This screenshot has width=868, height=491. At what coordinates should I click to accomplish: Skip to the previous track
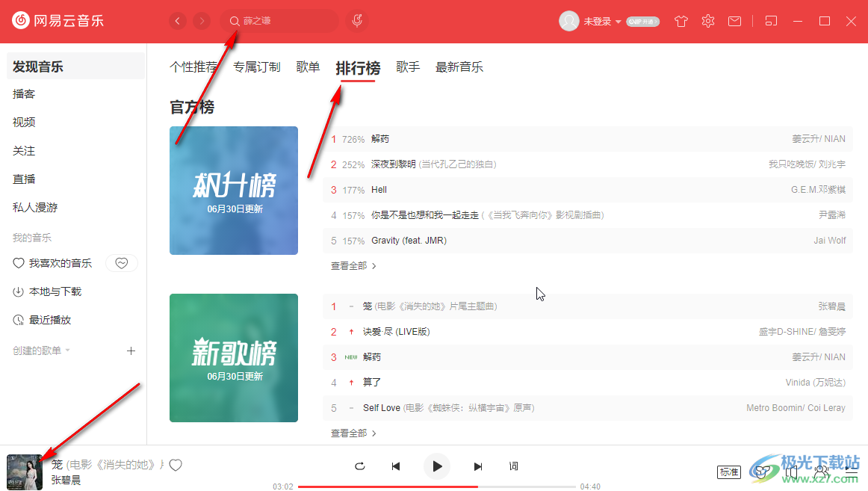click(x=396, y=466)
